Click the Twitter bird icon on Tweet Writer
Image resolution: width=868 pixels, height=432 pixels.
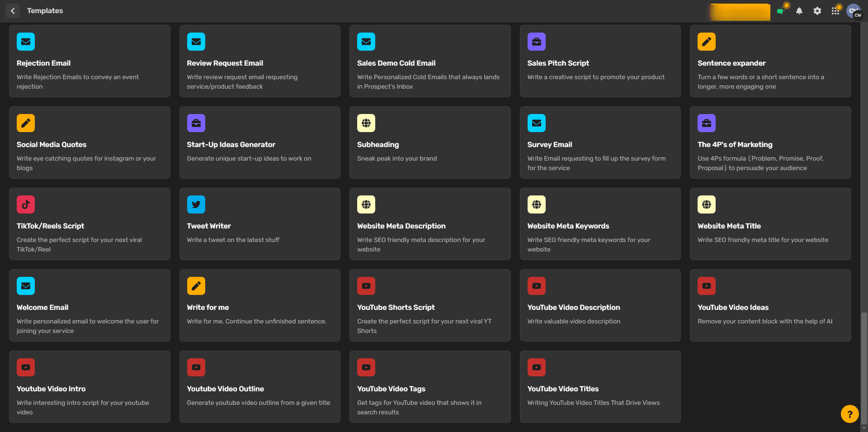coord(196,204)
